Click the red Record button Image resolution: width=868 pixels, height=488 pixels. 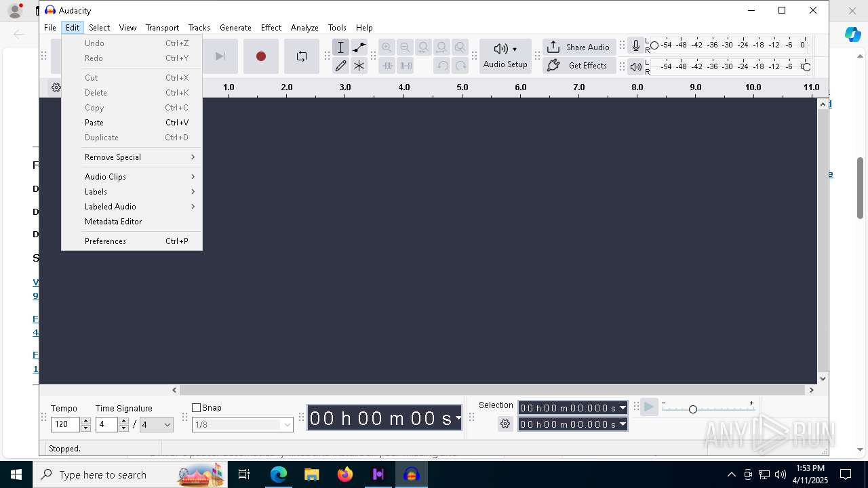261,56
